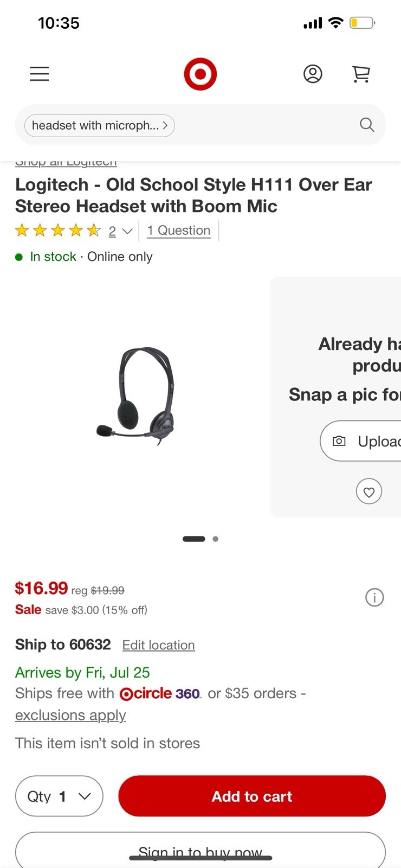Open the 1 Question link
This screenshot has height=868, width=401.
tap(179, 231)
